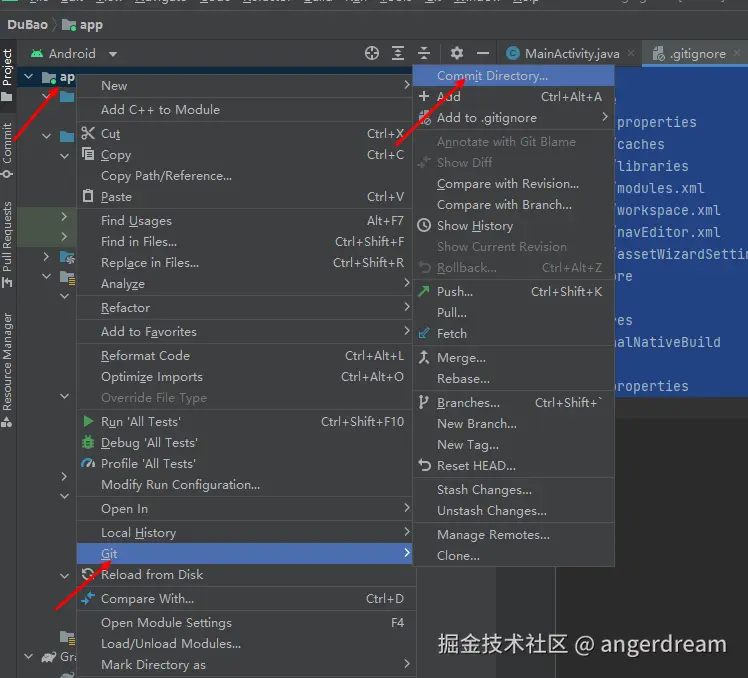Click the Collapse All toolbar icon
The image size is (748, 678).
click(x=424, y=53)
